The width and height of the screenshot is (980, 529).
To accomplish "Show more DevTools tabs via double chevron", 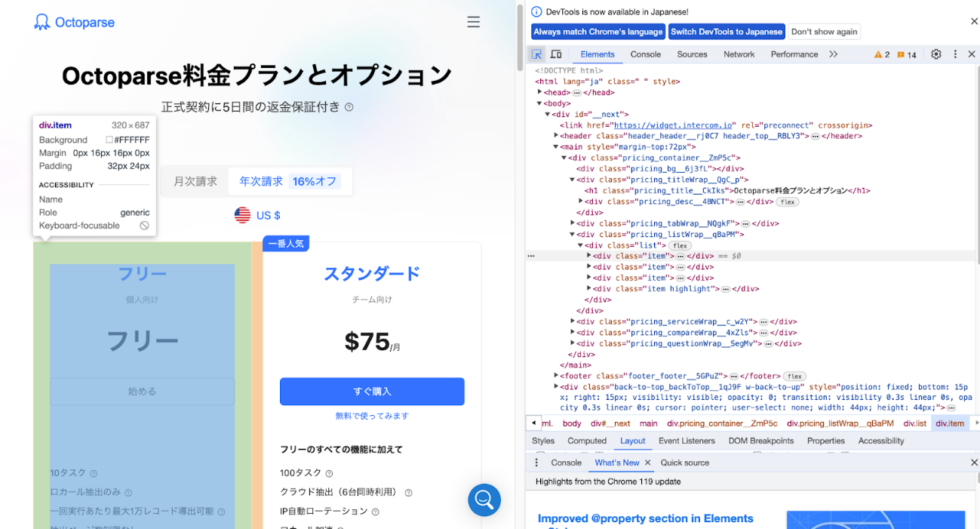I will click(833, 54).
